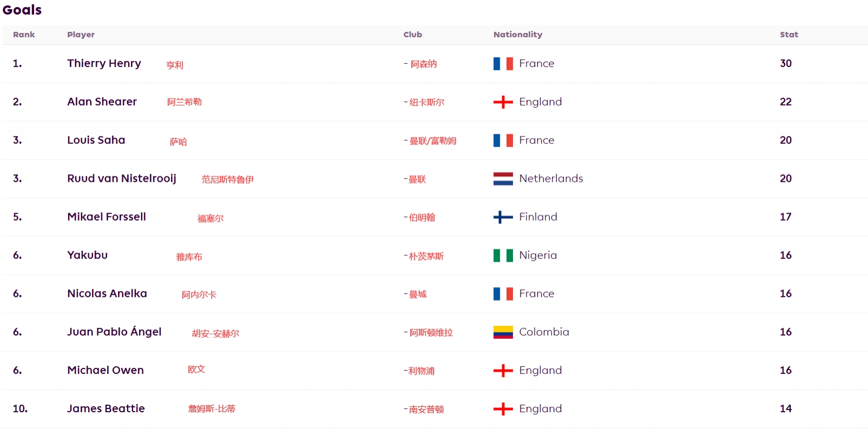Select Juan Pablo Ángel in the table

click(114, 332)
